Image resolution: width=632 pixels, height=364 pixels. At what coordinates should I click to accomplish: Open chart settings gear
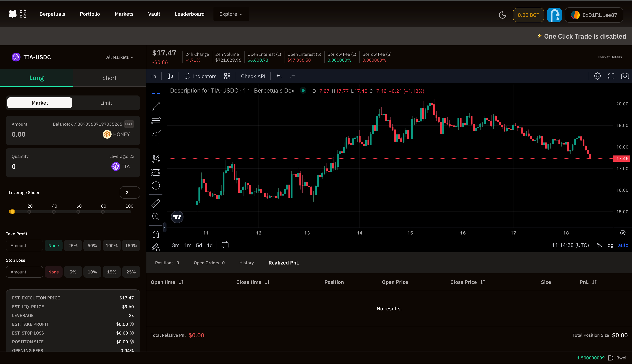[597, 76]
